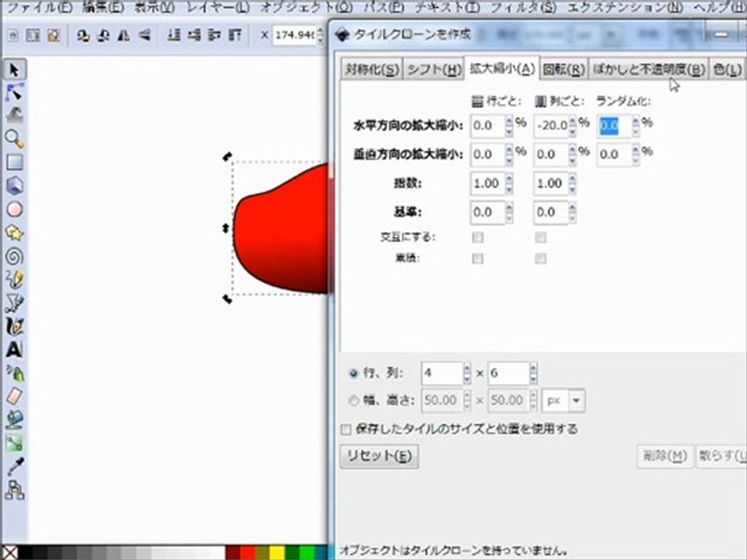Screen dimensions: 747x560
Task: Select the Text tool
Action: (x=14, y=349)
